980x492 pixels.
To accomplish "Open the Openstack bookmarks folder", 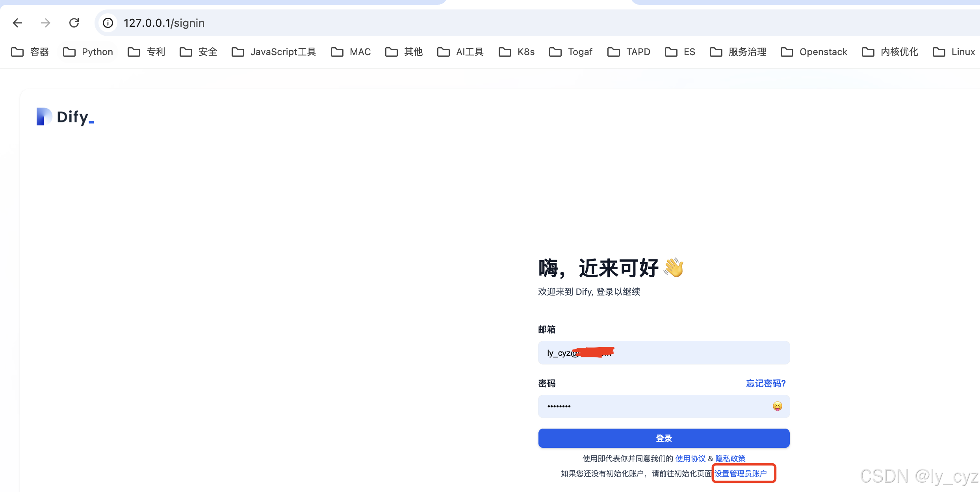I will pos(814,52).
